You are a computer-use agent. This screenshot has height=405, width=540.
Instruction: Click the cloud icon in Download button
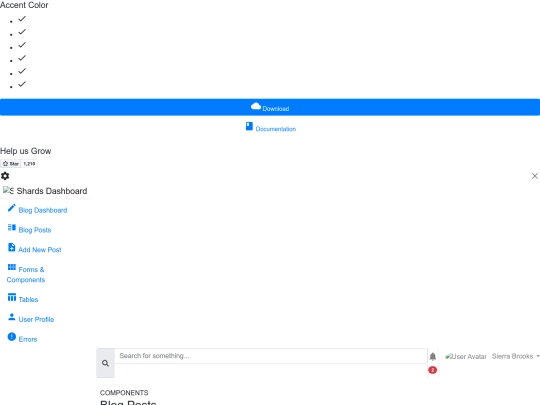[x=256, y=106]
